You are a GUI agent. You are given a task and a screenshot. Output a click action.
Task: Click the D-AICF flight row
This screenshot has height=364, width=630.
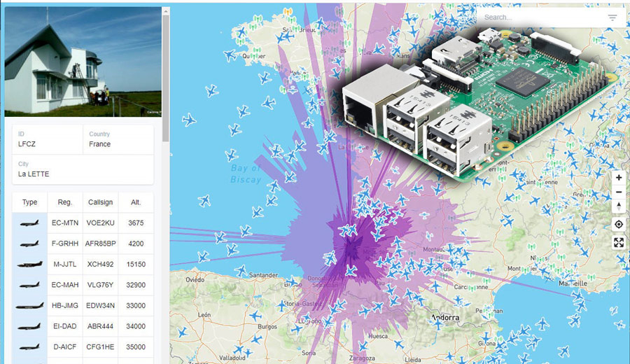click(x=83, y=346)
